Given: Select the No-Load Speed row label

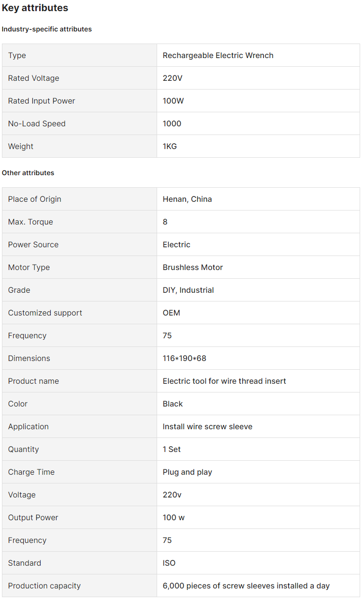Looking at the screenshot, I should [37, 123].
